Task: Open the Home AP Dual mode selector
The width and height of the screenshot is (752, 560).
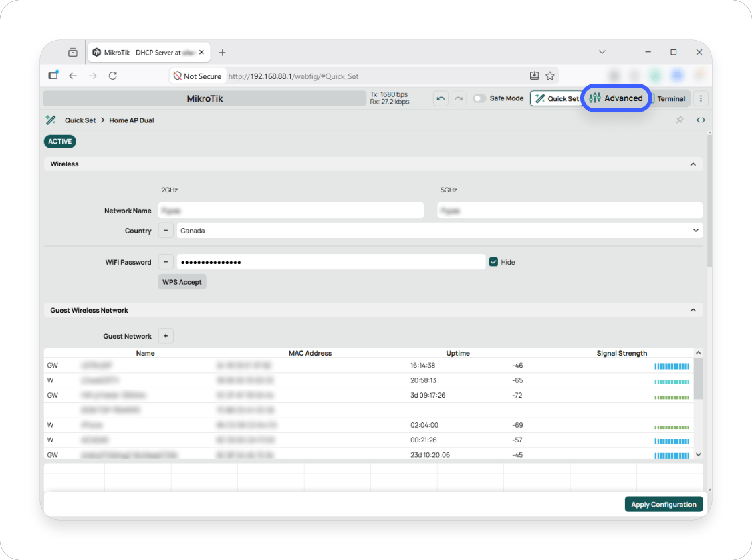Action: 132,120
